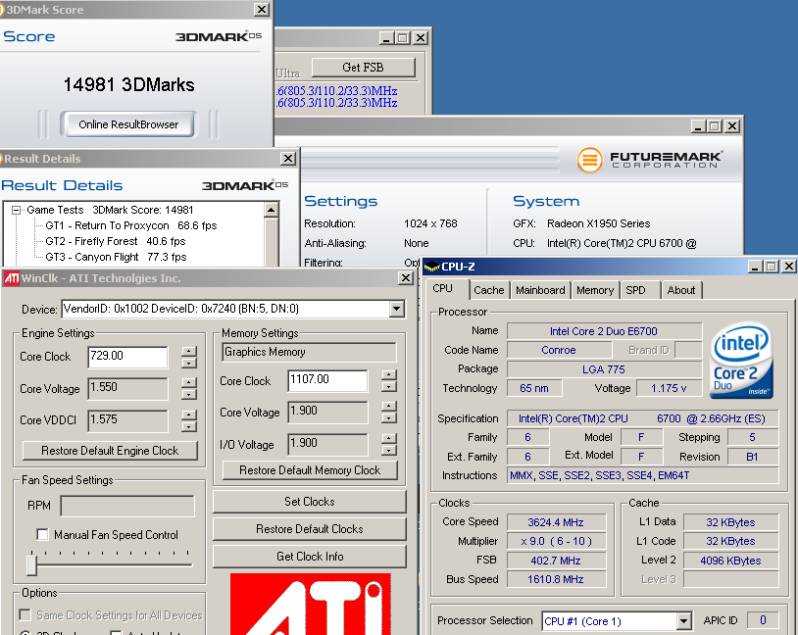This screenshot has width=798, height=635.
Task: Click the 14981 3DMarks score text
Action: (x=129, y=84)
